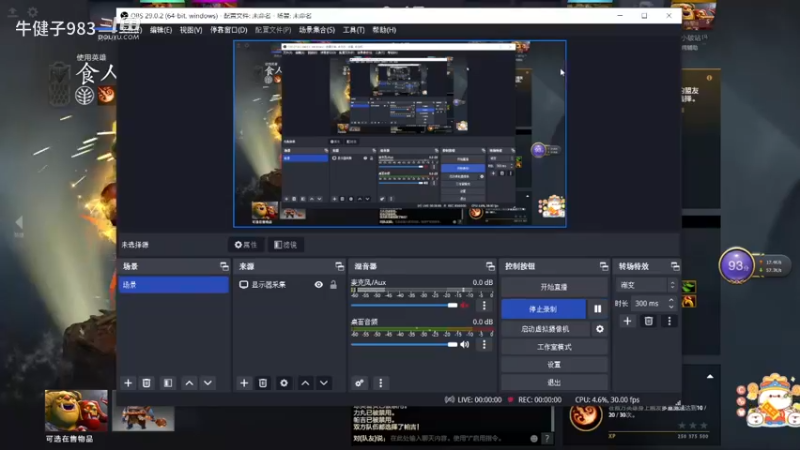Float the 混音器 dock with its pop-out icon
800x450 pixels.
[490, 266]
